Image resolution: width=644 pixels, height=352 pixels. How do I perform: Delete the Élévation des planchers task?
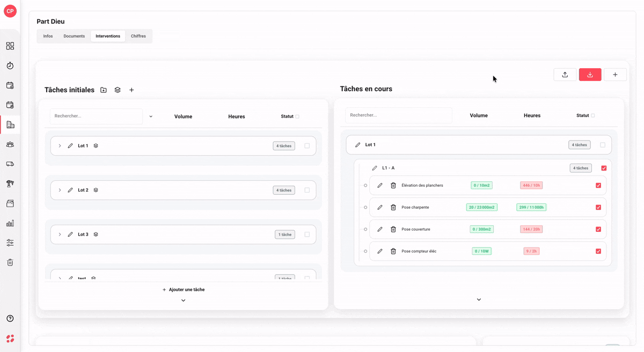pos(393,185)
